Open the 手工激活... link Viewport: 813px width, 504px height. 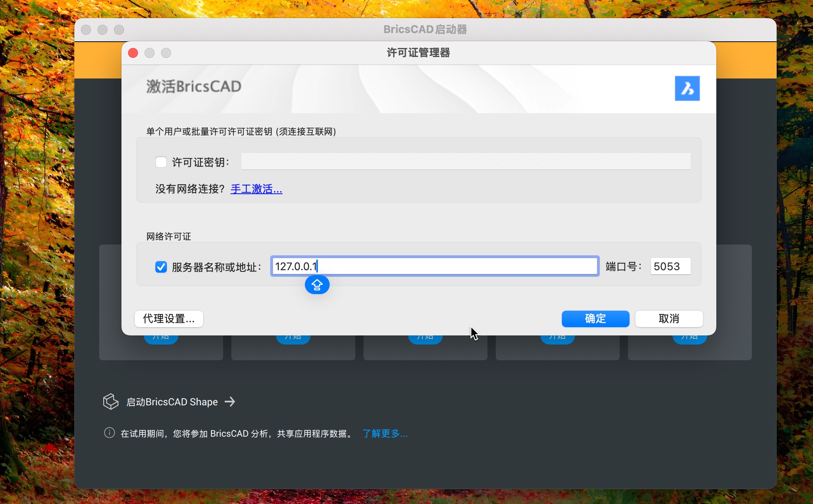[256, 189]
